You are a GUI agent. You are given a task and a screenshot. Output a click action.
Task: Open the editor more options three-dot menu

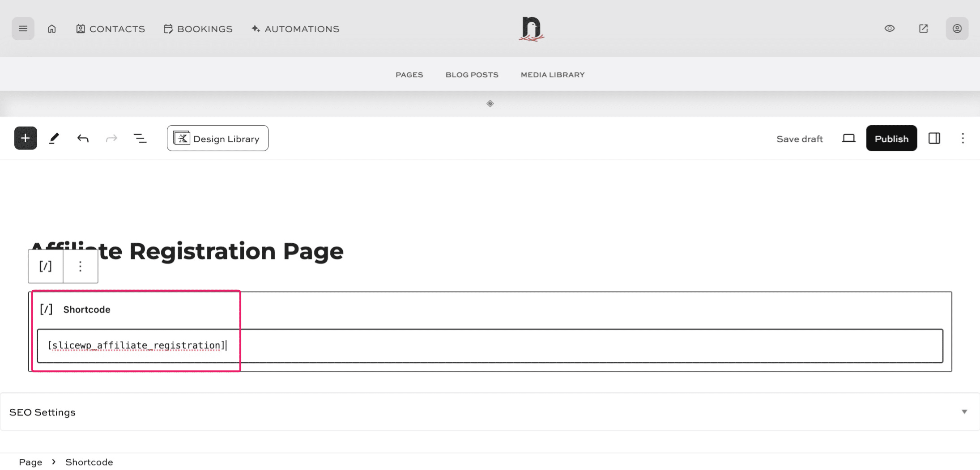coord(963,138)
